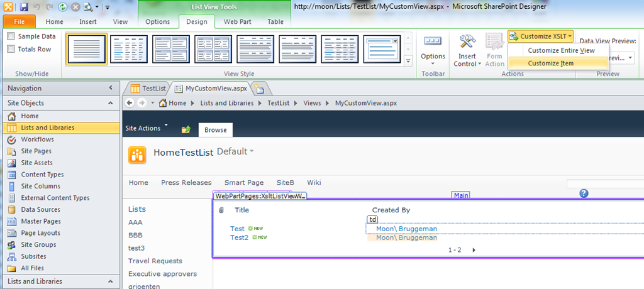Screen dimensions: 644x289
Task: Toggle the Totals Row checkbox
Action: pyautogui.click(x=11, y=49)
